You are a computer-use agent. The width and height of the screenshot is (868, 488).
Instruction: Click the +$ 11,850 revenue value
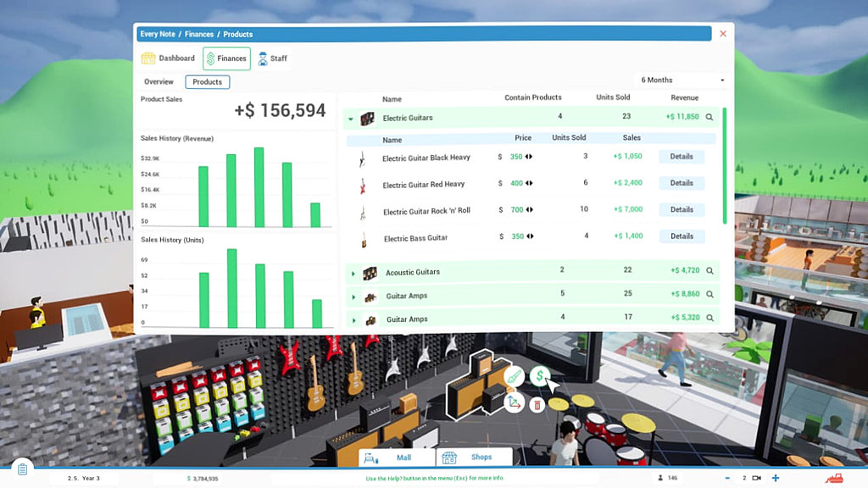[x=682, y=117]
